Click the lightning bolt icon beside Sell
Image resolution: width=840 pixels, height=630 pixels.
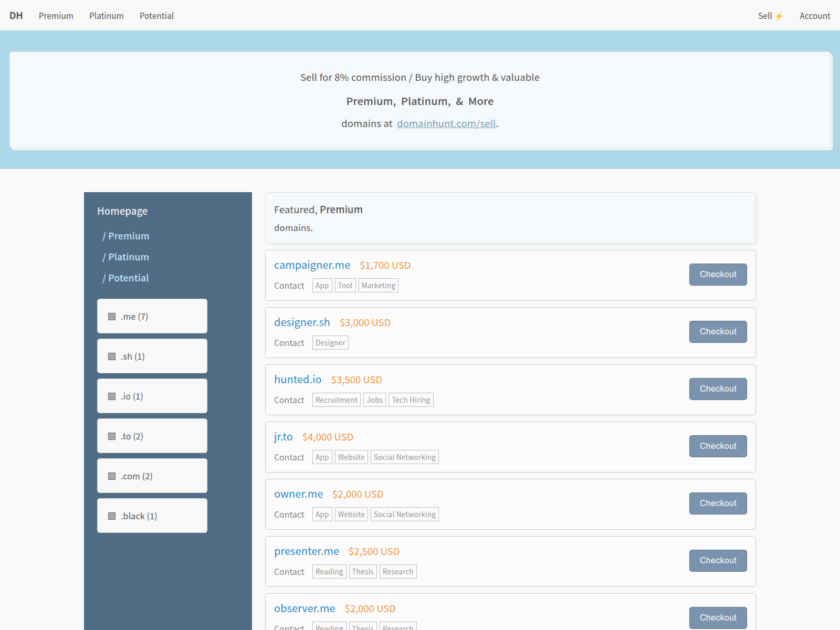pyautogui.click(x=779, y=16)
